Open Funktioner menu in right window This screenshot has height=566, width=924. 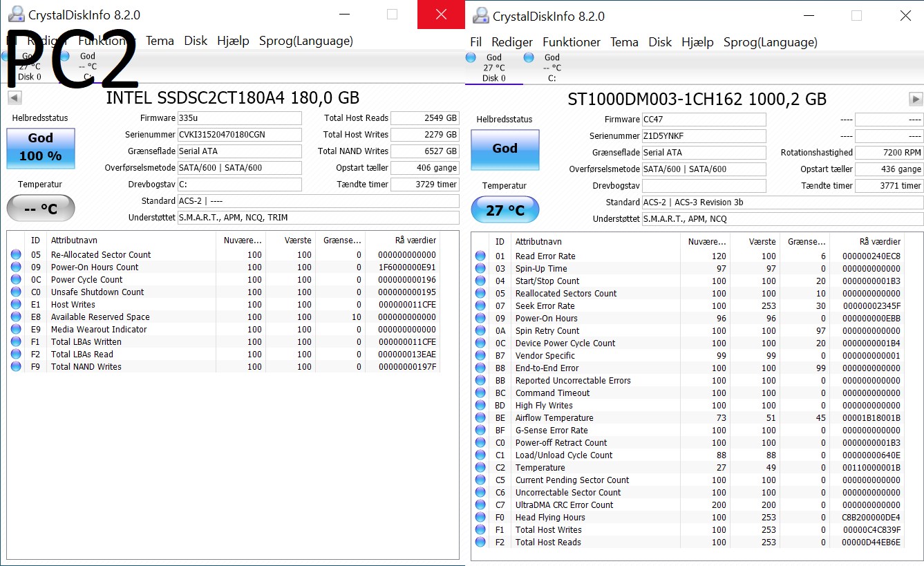coord(572,42)
